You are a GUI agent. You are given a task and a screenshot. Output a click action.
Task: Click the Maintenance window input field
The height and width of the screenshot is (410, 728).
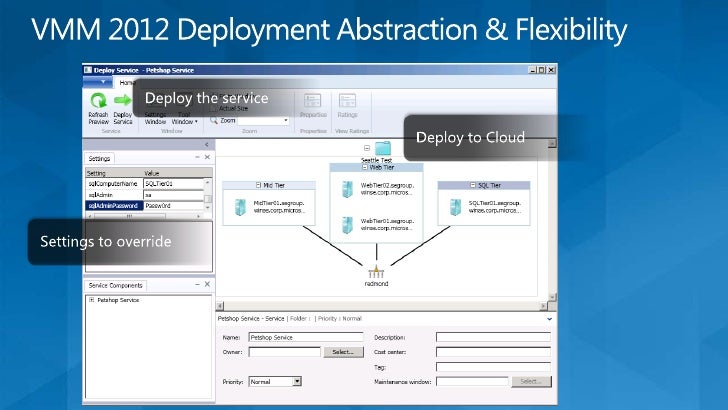click(472, 381)
